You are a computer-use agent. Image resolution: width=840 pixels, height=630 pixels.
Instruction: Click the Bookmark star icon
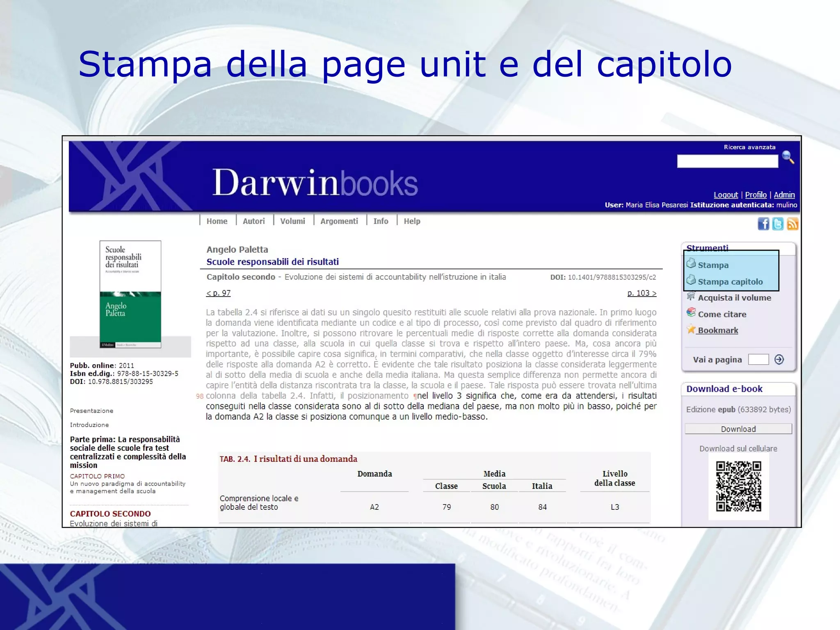pyautogui.click(x=691, y=329)
